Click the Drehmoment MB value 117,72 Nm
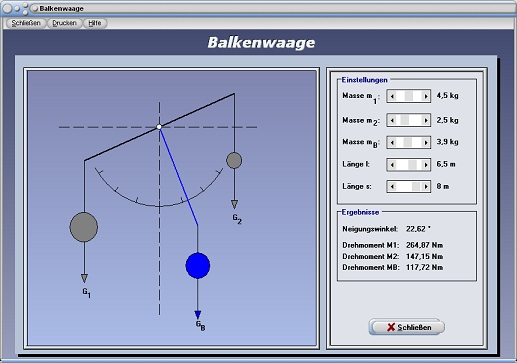The height and width of the screenshot is (363, 517). coord(424,267)
